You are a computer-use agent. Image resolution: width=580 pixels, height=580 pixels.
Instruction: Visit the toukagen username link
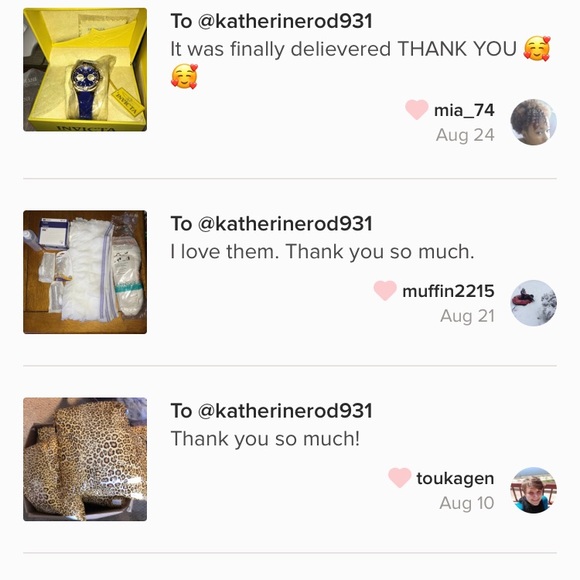coord(455,478)
